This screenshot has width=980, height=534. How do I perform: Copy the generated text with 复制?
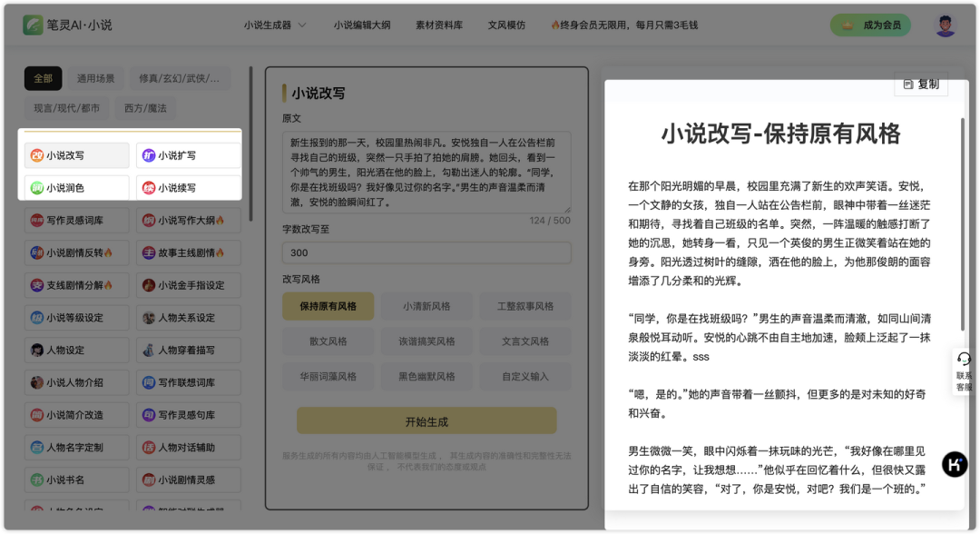coord(920,84)
